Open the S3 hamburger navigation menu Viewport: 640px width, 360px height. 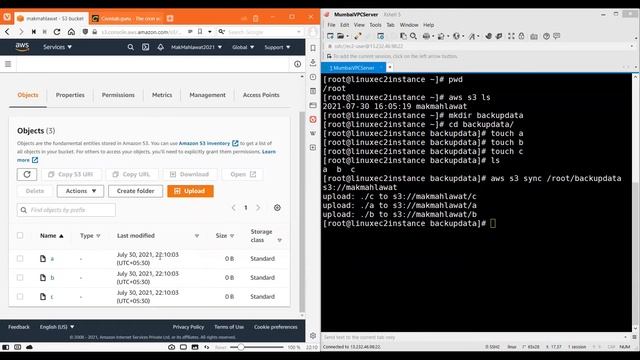tap(8, 64)
